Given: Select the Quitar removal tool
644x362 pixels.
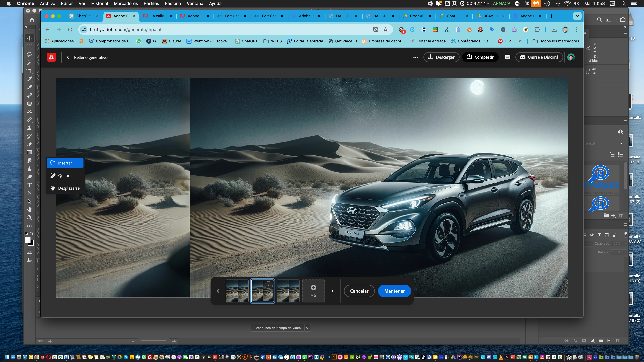Looking at the screenshot, I should [x=64, y=176].
